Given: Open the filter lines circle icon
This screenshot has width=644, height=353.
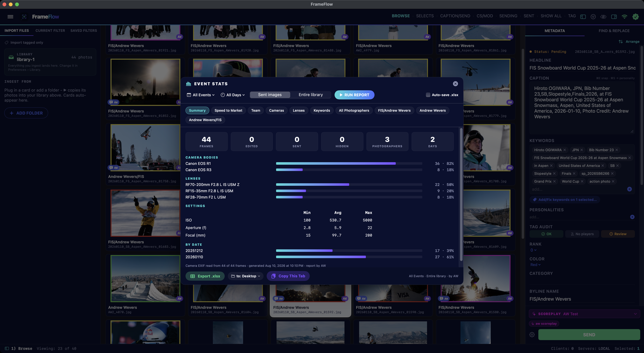Looking at the screenshot, I should pos(593,17).
